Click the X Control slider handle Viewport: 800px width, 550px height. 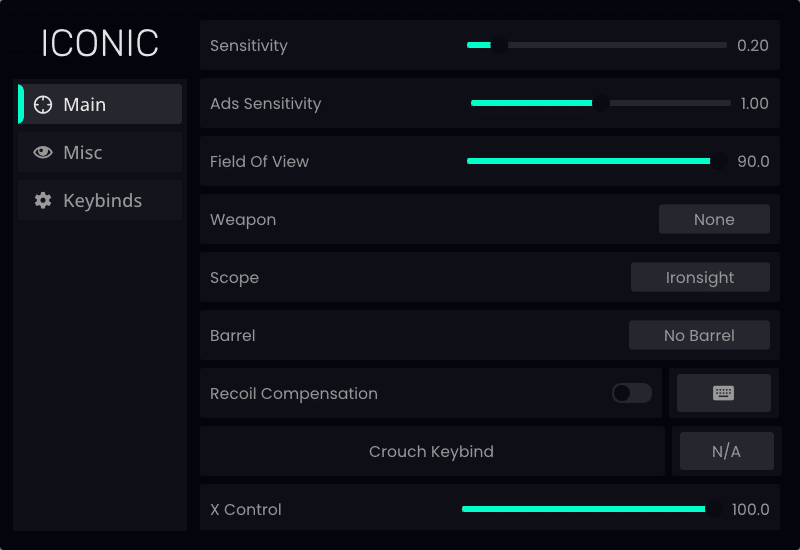pyautogui.click(x=714, y=509)
